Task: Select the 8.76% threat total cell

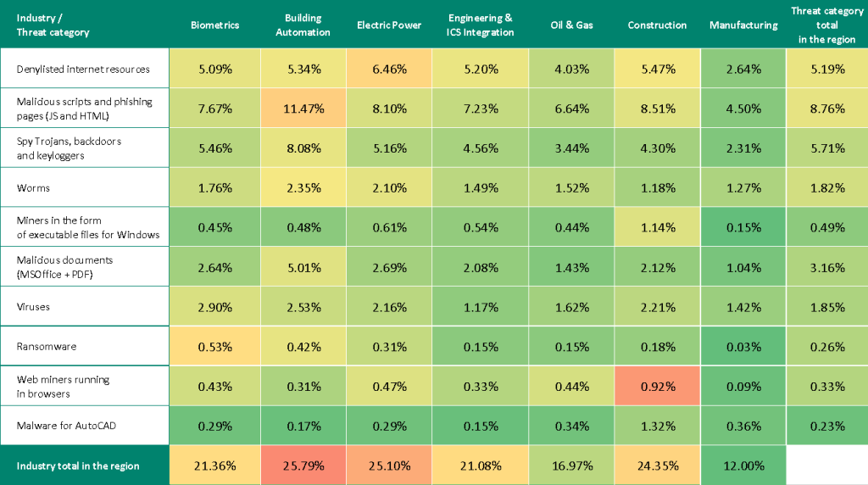Action: pyautogui.click(x=826, y=109)
